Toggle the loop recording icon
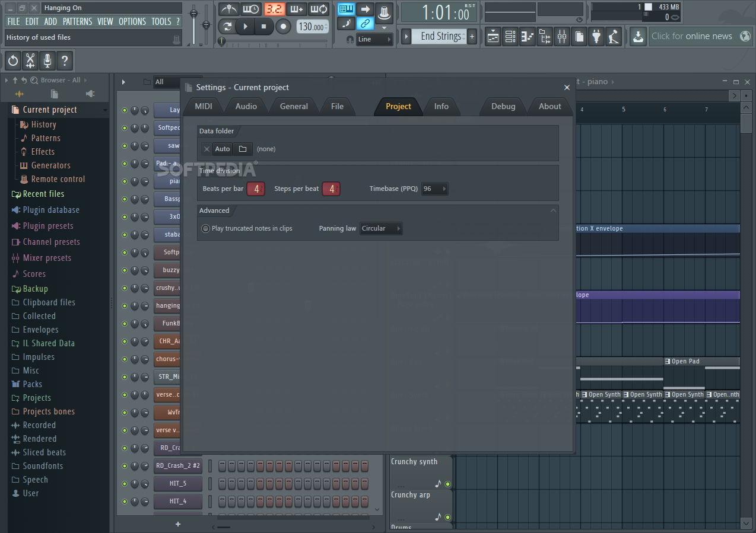Viewport: 756px width, 533px height. [319, 9]
